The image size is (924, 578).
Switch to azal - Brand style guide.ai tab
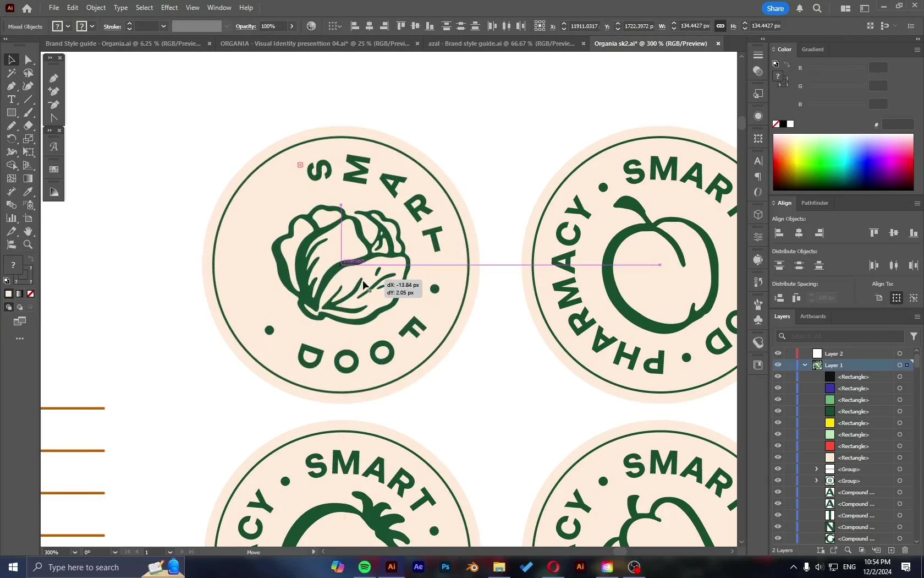pyautogui.click(x=501, y=43)
